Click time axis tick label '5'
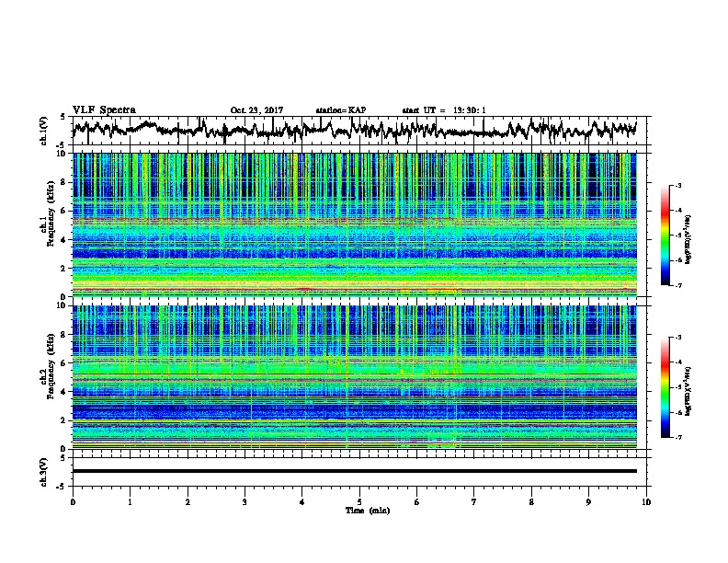728x563 pixels. coord(359,502)
